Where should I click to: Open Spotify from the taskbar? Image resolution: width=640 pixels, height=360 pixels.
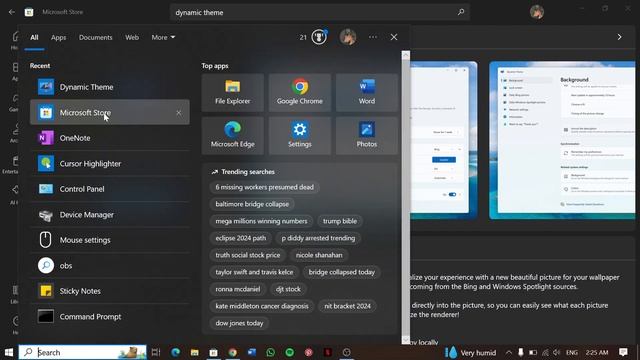[x=289, y=352]
